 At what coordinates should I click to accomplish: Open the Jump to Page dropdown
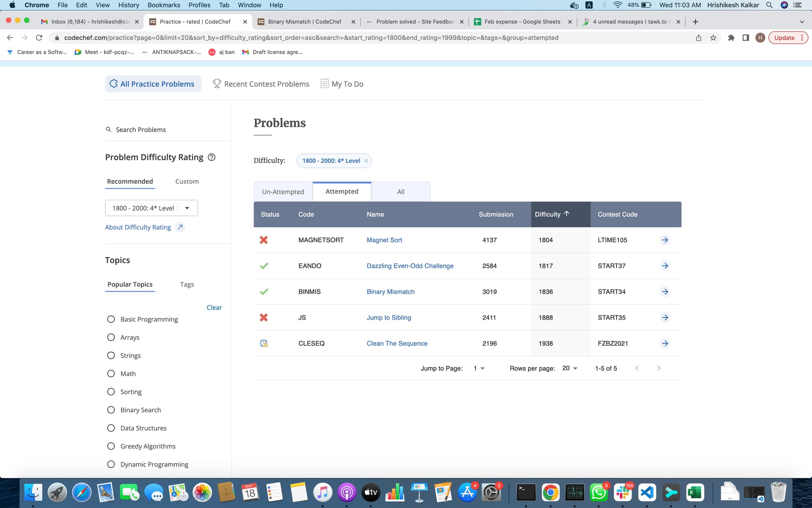(x=479, y=368)
